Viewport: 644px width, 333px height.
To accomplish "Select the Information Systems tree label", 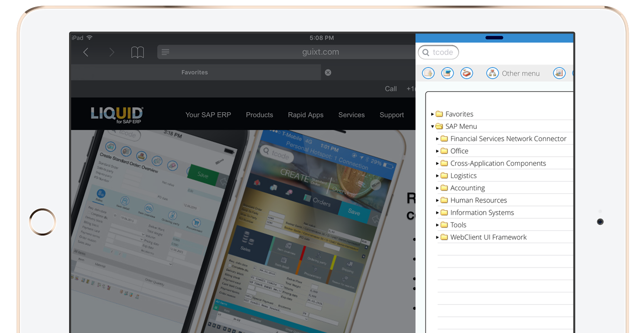I will pyautogui.click(x=482, y=213).
